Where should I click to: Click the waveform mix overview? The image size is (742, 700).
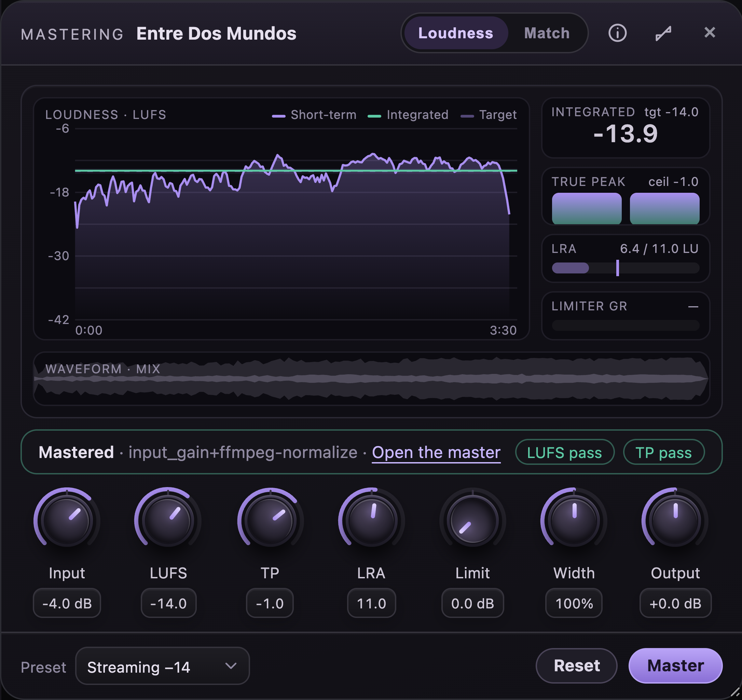(x=371, y=379)
